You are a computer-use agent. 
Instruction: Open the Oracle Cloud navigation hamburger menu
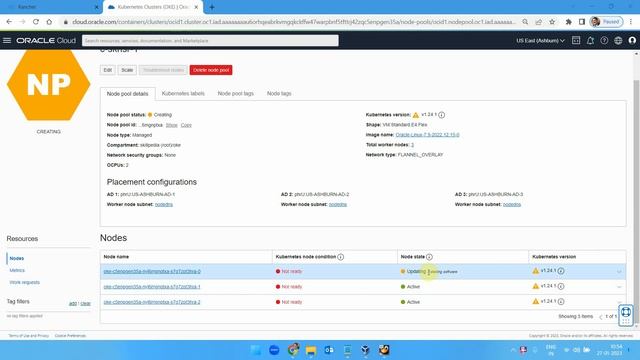(x=7, y=40)
